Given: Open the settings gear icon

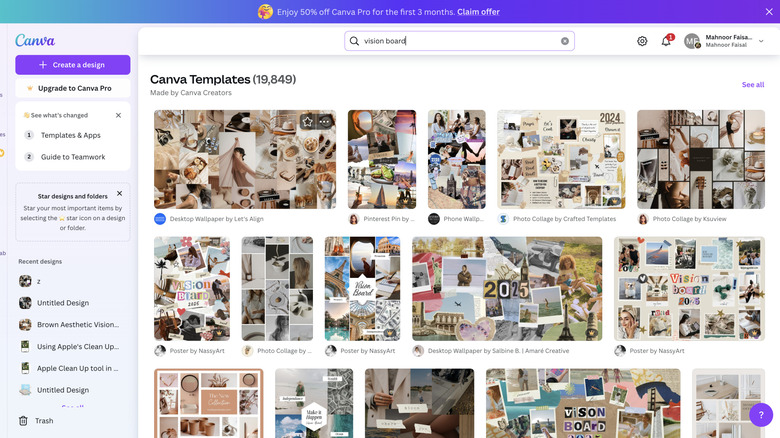Looking at the screenshot, I should click(642, 41).
